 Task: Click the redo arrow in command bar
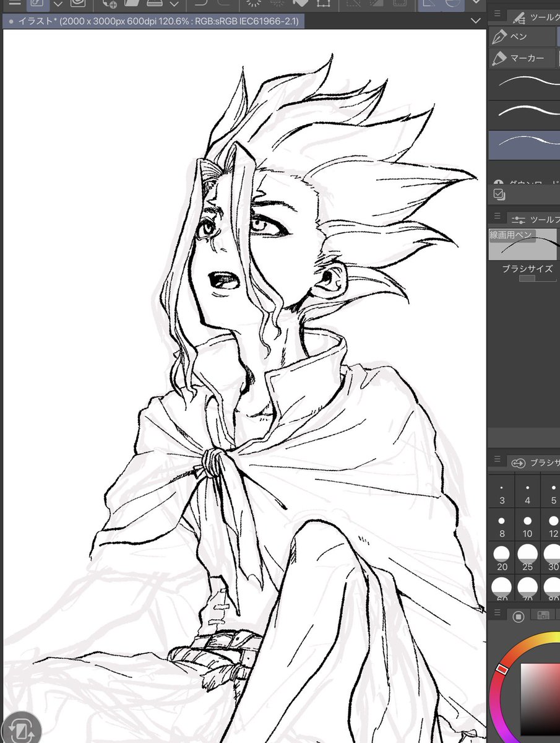point(225,3)
